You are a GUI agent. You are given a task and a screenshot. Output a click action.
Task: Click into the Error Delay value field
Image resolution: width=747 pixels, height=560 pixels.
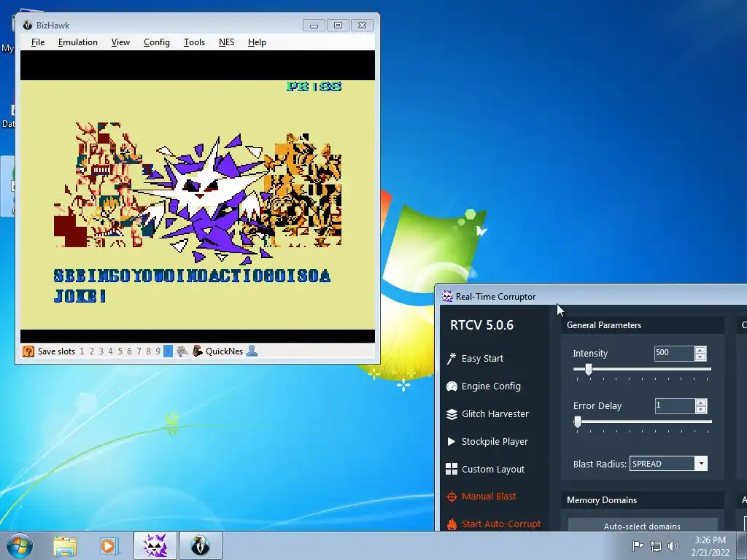click(674, 405)
